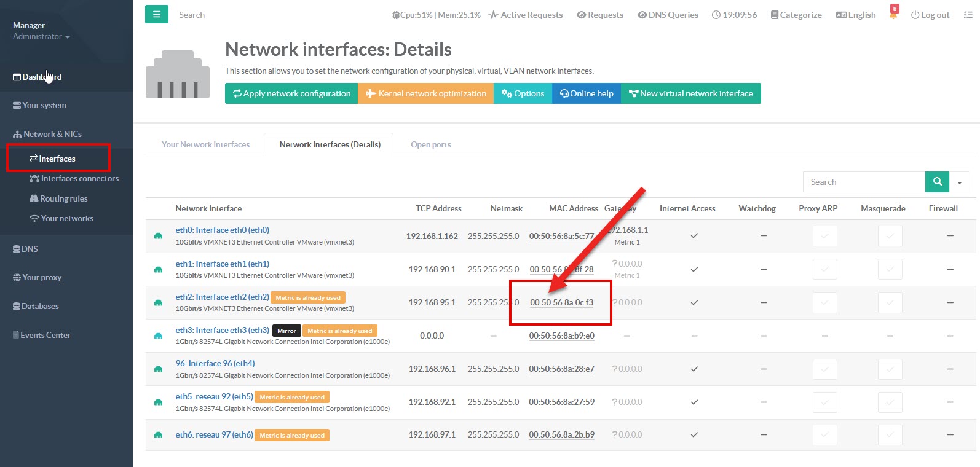The image size is (980, 467).
Task: Toggle Proxy ARP checkbox for eth0
Action: (824, 236)
